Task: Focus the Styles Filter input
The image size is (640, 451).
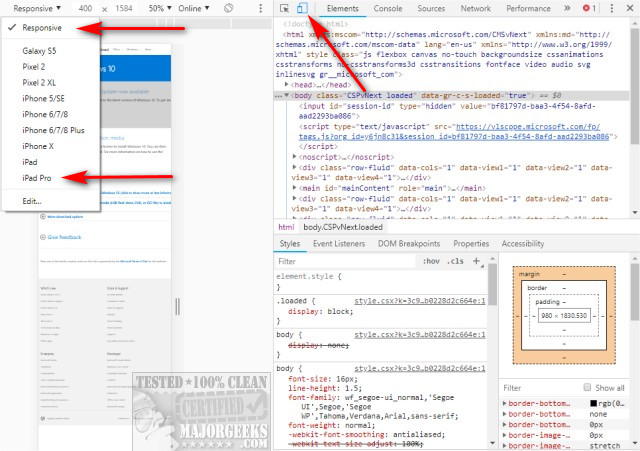Action: coord(346,261)
